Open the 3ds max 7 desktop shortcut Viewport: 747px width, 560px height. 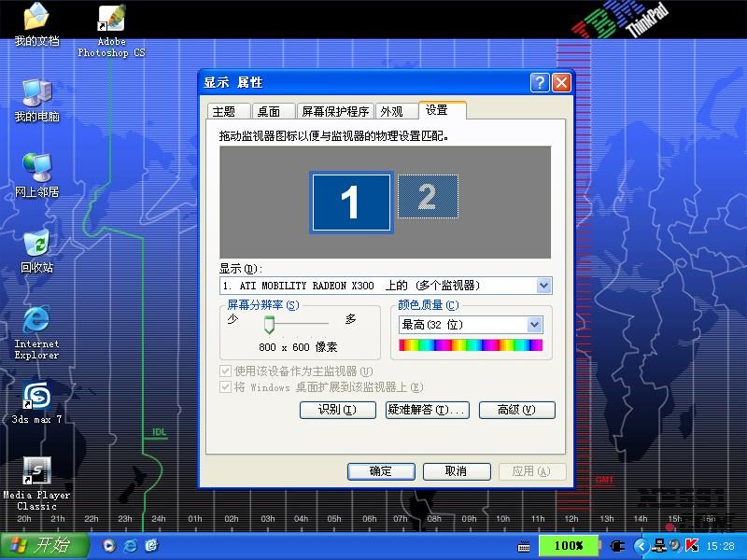pyautogui.click(x=36, y=397)
